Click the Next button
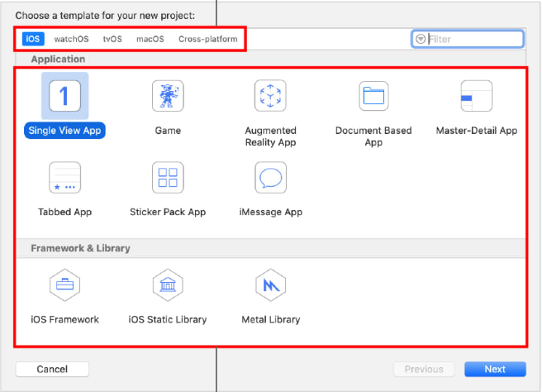 495,369
